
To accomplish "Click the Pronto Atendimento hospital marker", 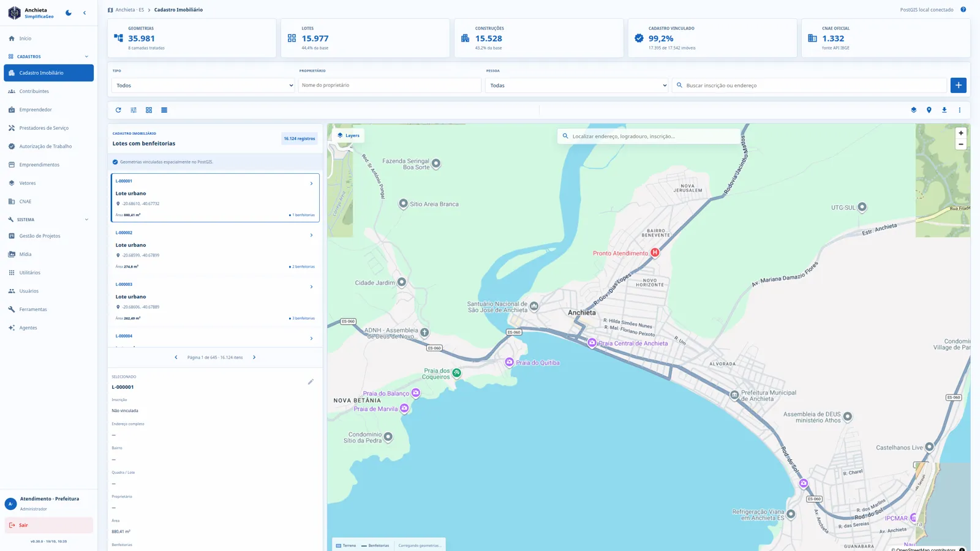I will coord(655,252).
